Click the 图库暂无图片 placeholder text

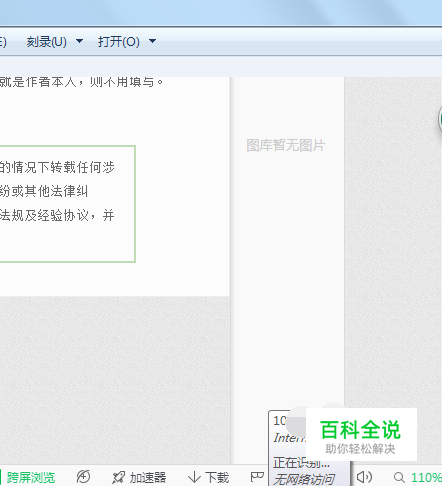pos(286,145)
